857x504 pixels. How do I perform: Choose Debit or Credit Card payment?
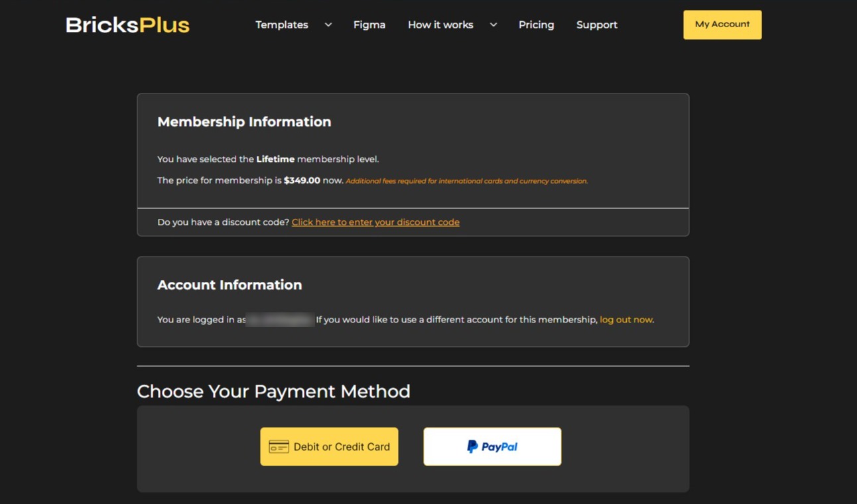(x=329, y=446)
